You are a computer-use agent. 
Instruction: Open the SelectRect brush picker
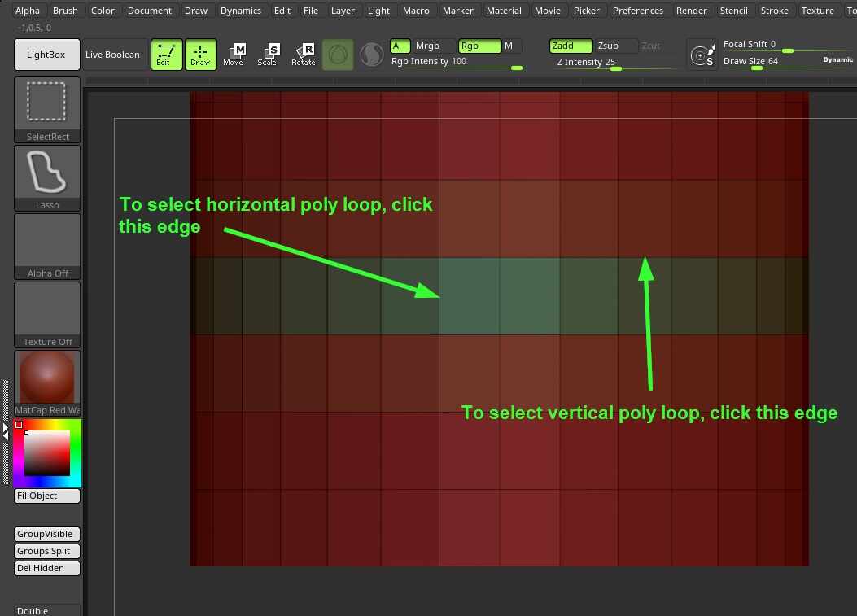pos(47,110)
